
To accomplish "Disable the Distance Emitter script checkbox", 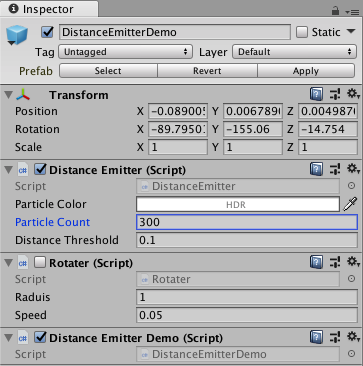I will click(40, 170).
